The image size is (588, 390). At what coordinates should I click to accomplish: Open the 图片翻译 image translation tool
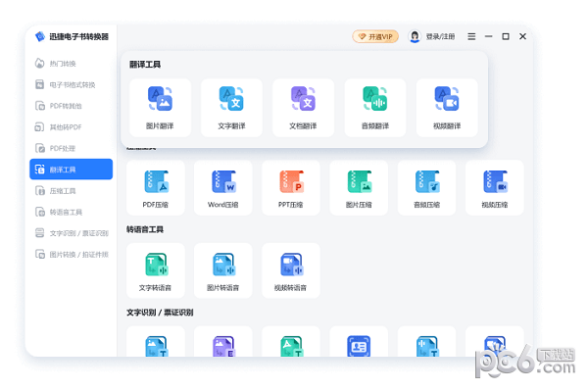tap(160, 108)
